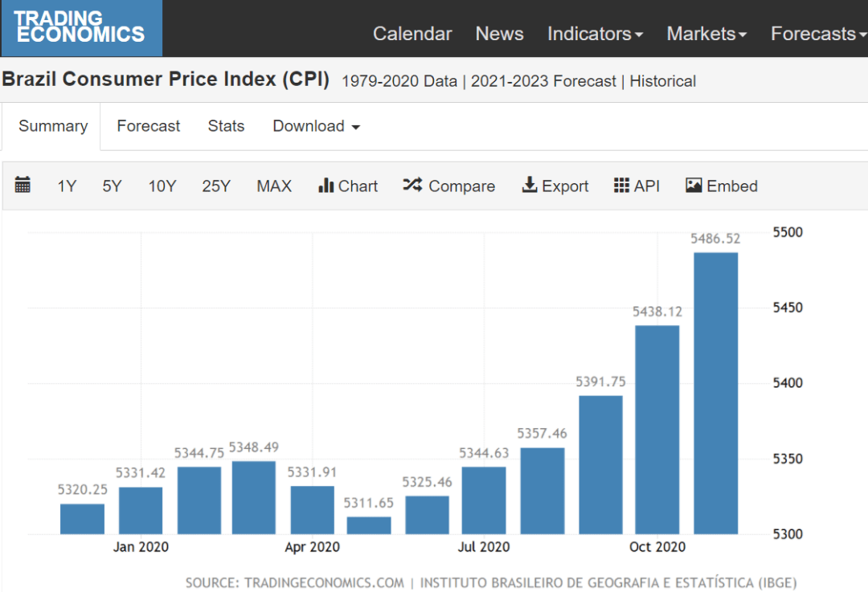Click the Embed image icon
This screenshot has height=592, width=868.
pyautogui.click(x=694, y=186)
